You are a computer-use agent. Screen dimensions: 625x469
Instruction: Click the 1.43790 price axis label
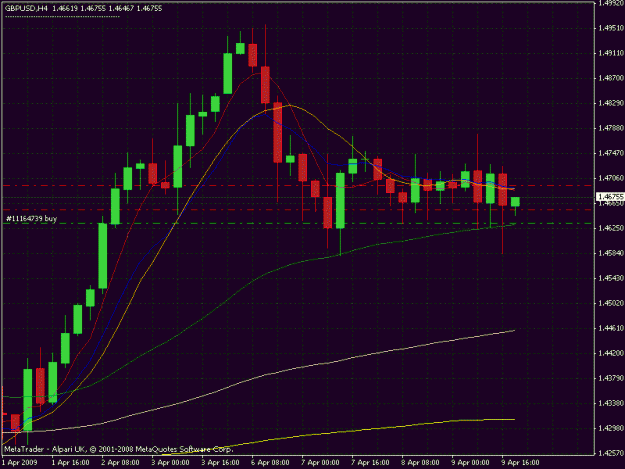(610, 378)
